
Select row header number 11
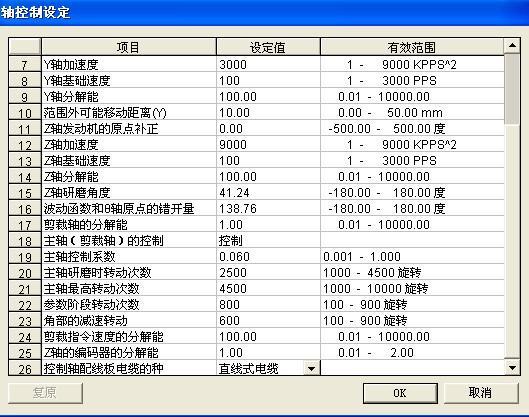pos(25,129)
